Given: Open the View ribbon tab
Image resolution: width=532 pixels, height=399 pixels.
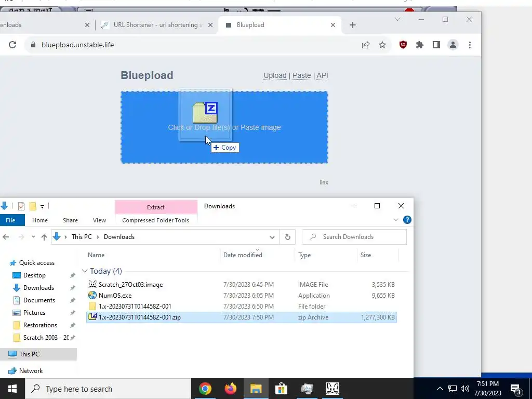Looking at the screenshot, I should pos(99,220).
